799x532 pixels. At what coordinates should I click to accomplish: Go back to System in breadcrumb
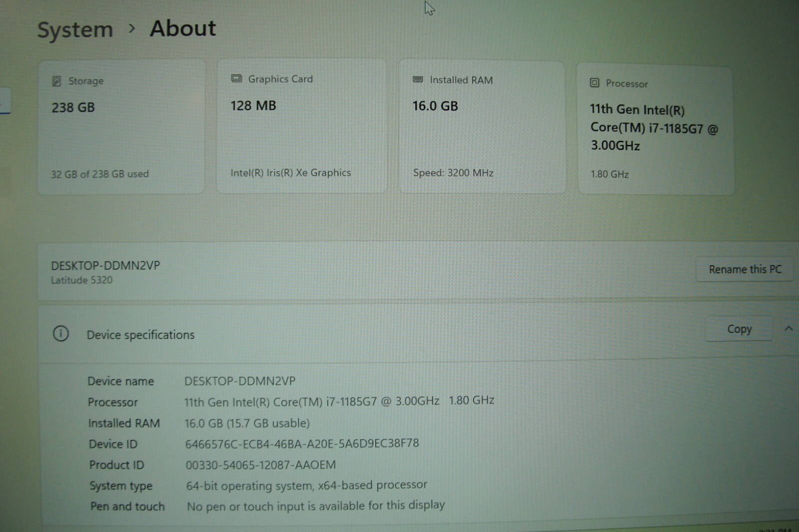[x=75, y=30]
